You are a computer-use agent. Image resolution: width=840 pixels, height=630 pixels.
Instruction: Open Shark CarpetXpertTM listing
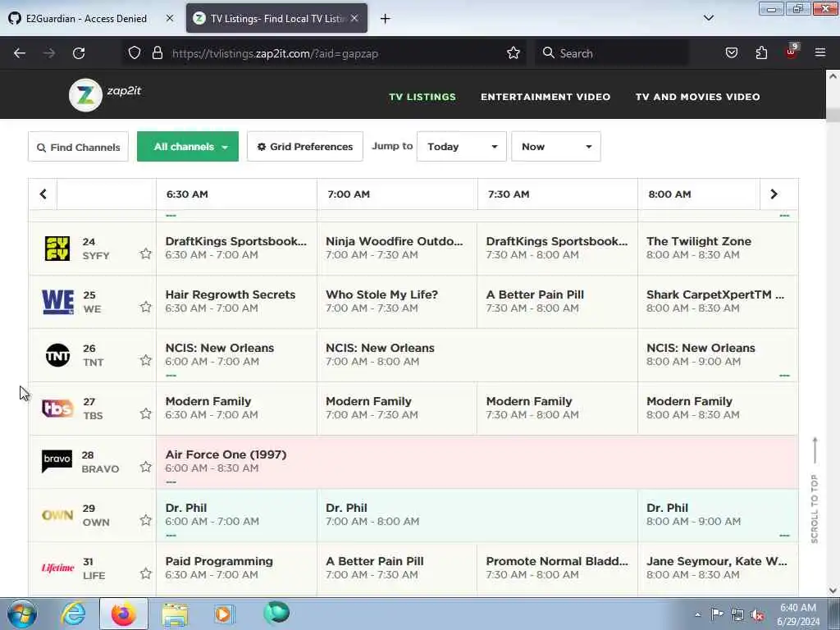tap(717, 302)
